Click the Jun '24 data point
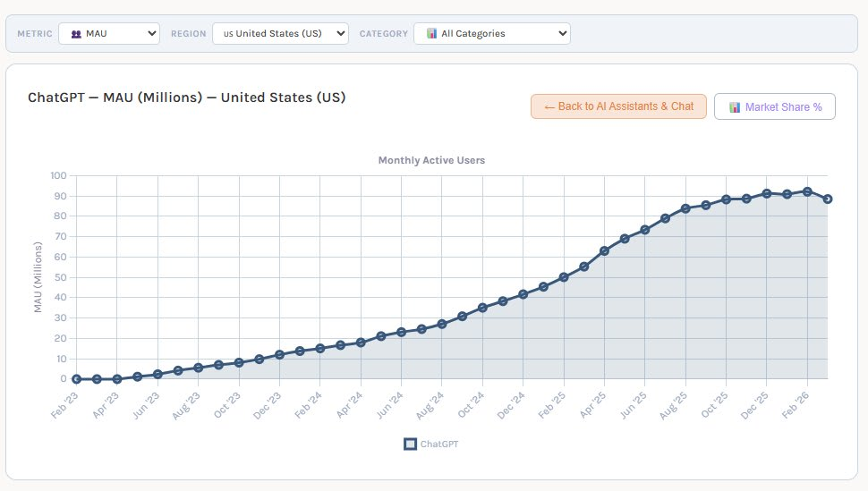 coord(401,332)
